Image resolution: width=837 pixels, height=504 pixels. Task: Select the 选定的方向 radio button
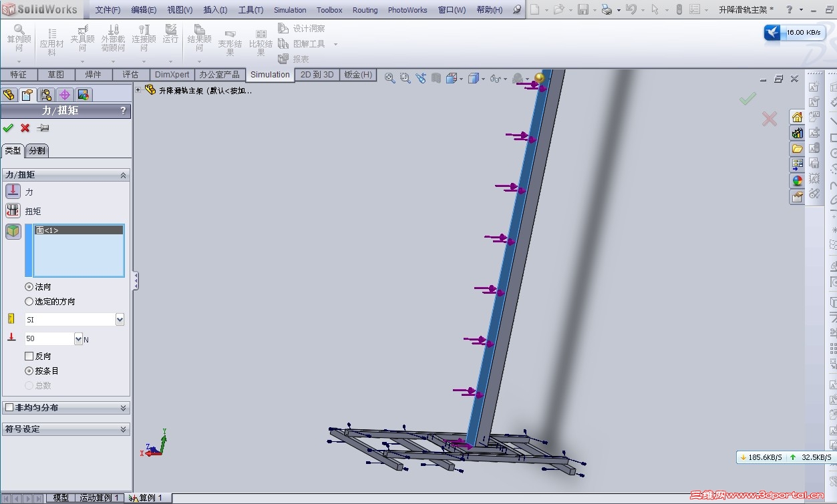(x=29, y=301)
